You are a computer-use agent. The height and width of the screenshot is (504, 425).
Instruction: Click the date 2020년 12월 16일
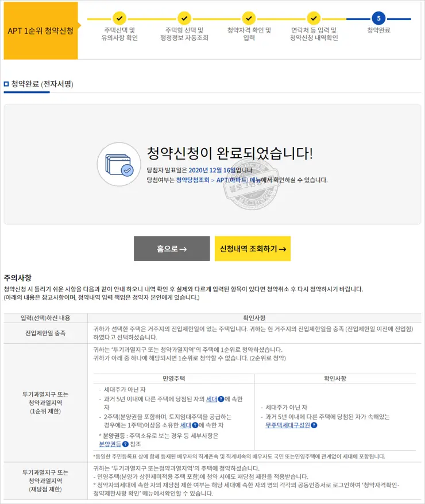click(212, 170)
